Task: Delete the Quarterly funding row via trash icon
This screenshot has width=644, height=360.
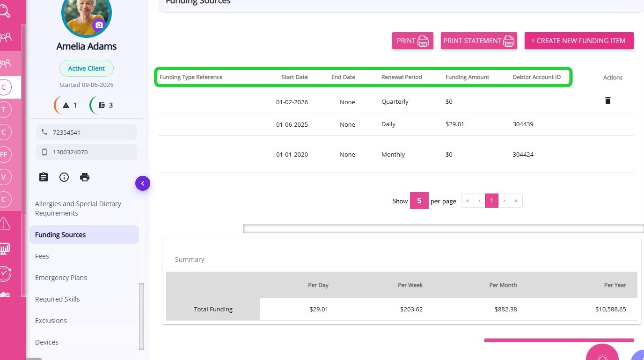Action: [x=607, y=101]
